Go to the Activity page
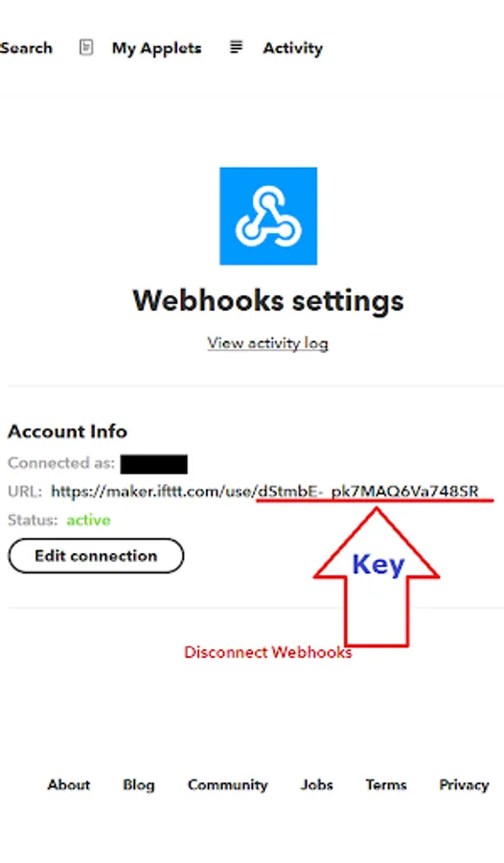The height and width of the screenshot is (863, 504). [x=292, y=49]
